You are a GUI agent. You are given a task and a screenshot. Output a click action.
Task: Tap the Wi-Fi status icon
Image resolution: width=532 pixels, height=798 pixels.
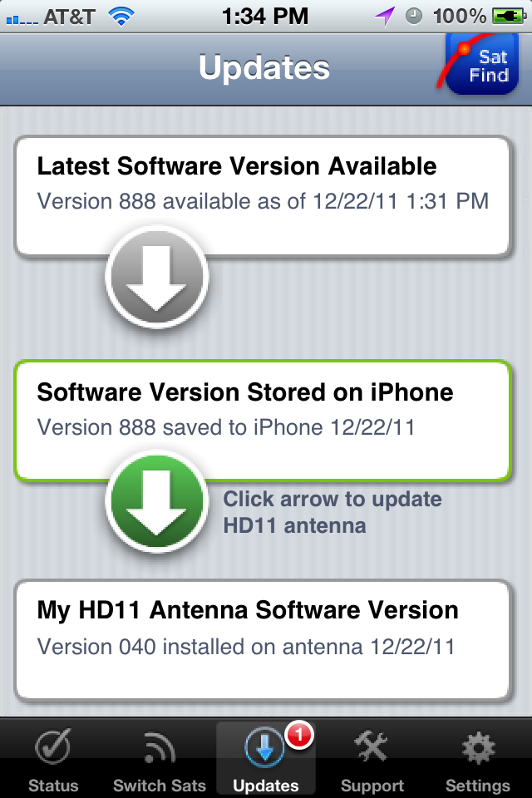tap(121, 17)
